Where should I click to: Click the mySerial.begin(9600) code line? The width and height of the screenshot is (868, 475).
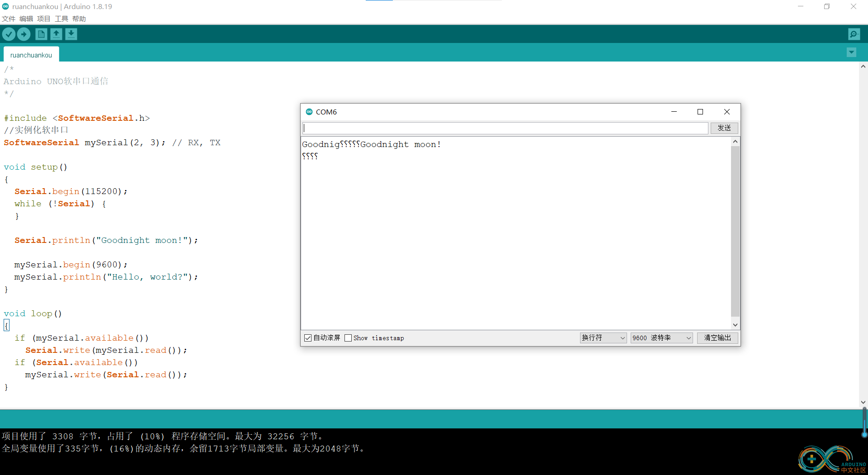71,265
